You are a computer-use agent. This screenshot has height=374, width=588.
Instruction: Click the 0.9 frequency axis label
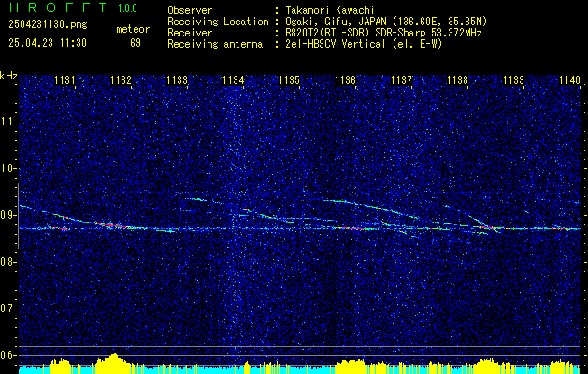click(8, 215)
